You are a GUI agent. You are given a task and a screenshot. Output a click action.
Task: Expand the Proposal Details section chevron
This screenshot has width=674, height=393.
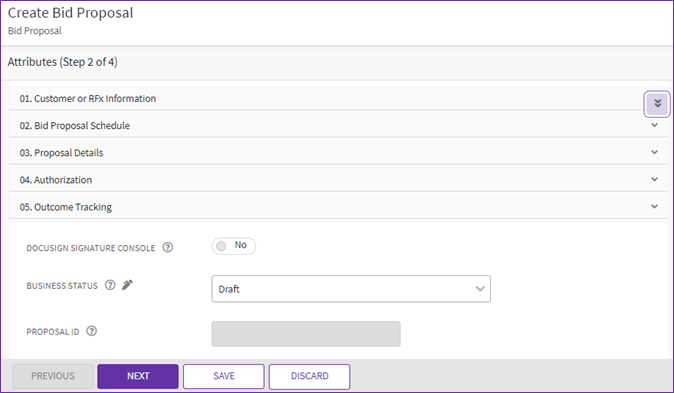pos(654,152)
